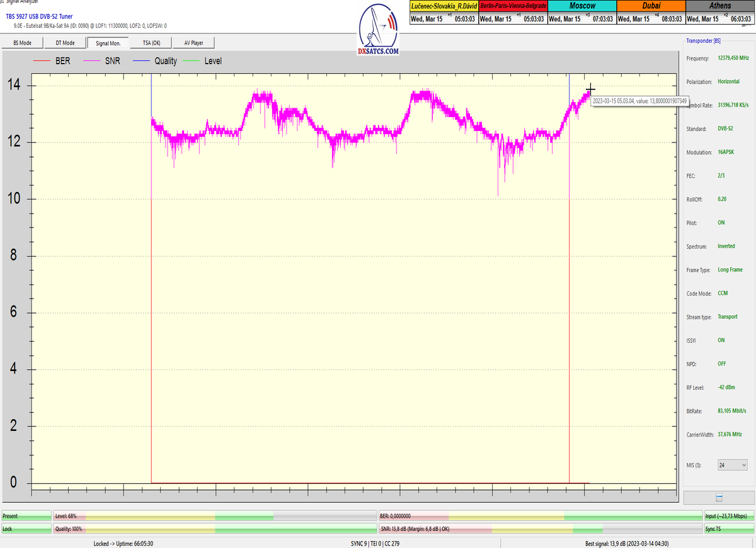Toggle the green Level legend series
Screen dimensions: 756x548
coord(205,61)
